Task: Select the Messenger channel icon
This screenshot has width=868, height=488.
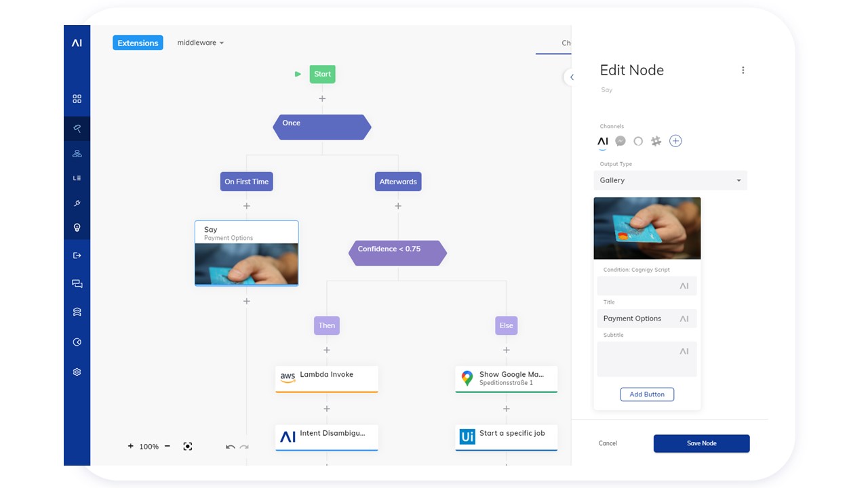Action: (x=620, y=141)
